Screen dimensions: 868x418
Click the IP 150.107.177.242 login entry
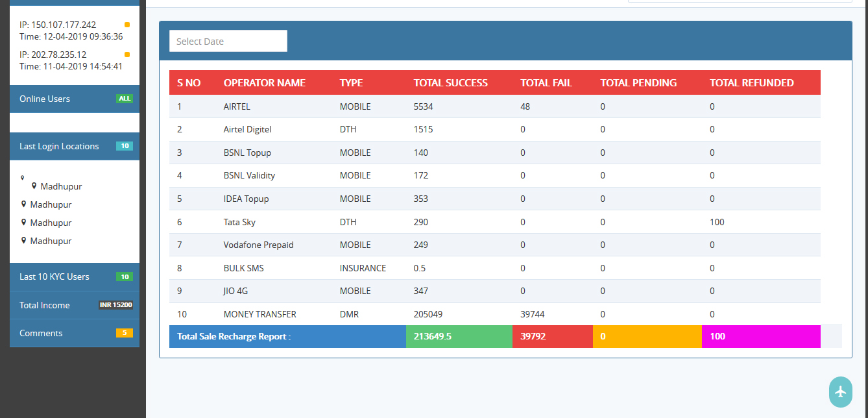click(58, 25)
